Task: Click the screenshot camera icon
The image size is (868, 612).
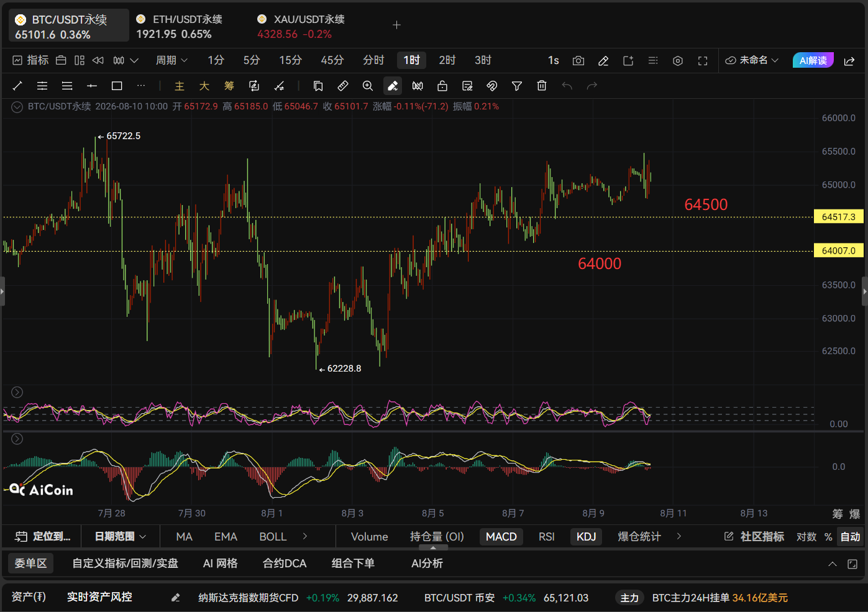Action: coord(578,60)
